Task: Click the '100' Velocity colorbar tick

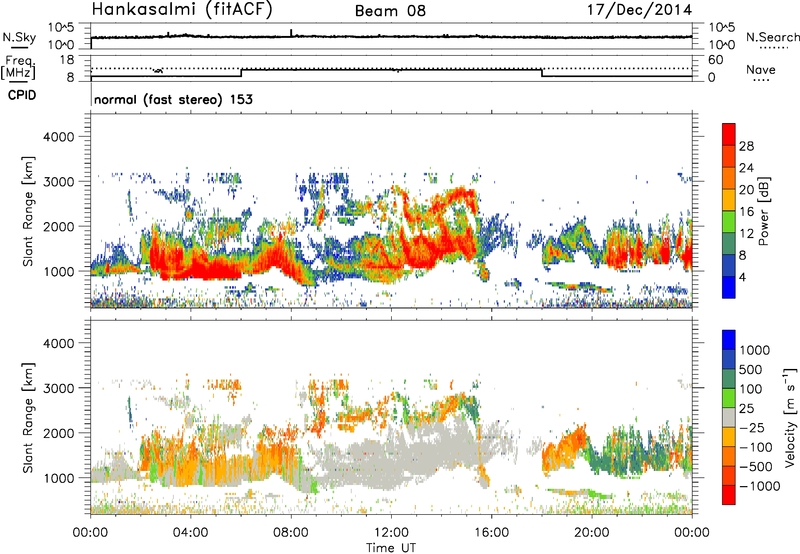Action: click(751, 389)
